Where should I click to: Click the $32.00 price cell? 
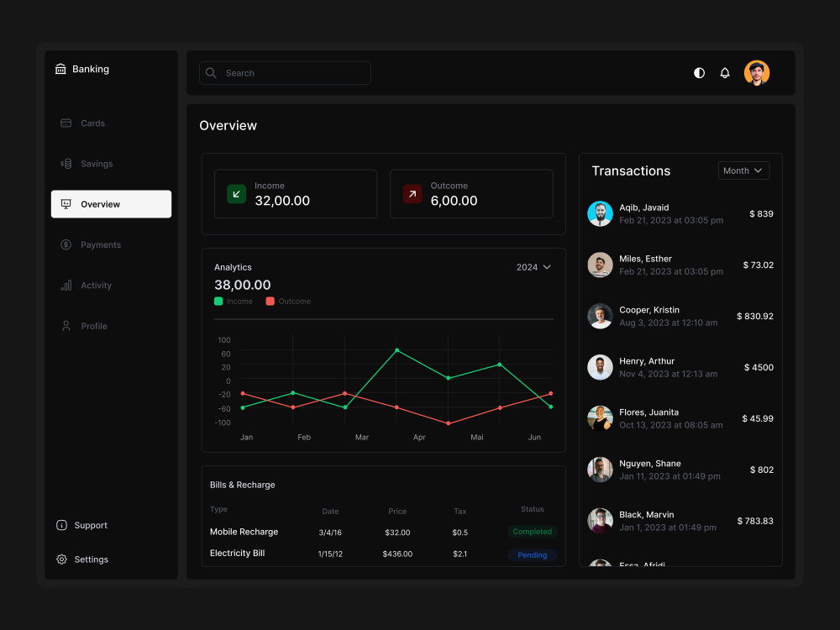coord(397,533)
